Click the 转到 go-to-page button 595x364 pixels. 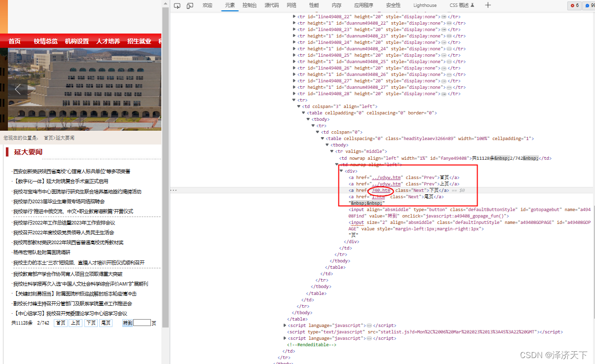128,323
